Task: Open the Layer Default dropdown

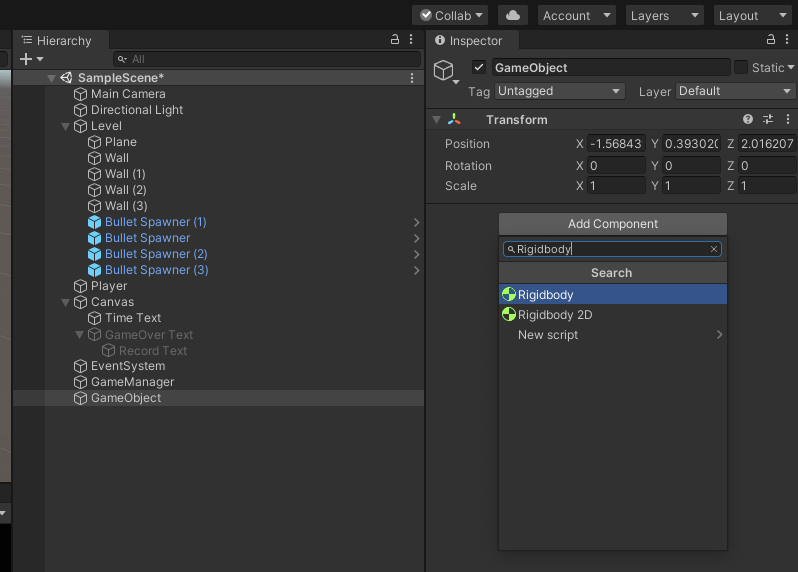Action: click(735, 91)
